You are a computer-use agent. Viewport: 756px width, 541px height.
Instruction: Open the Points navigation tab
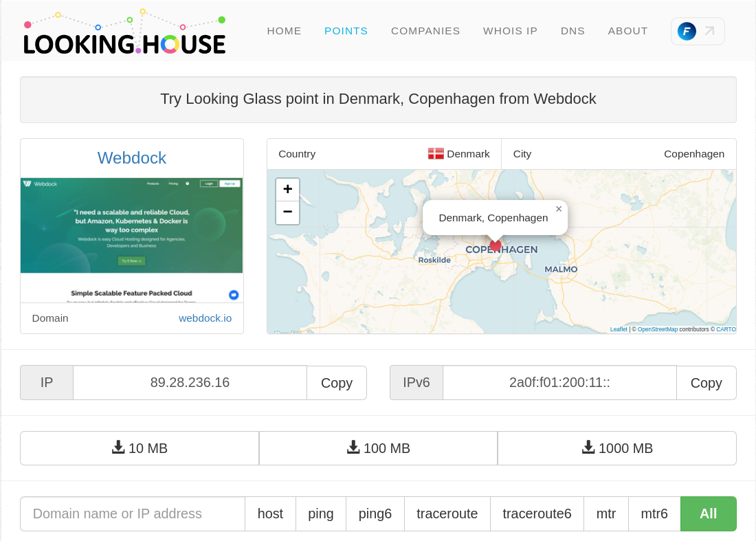tap(346, 31)
